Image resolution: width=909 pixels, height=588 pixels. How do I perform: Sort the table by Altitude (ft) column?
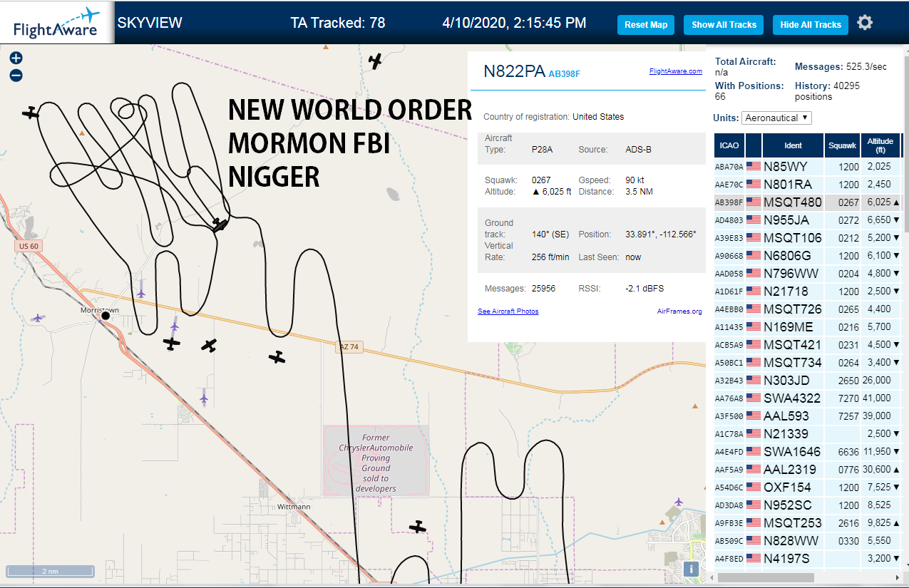point(880,145)
